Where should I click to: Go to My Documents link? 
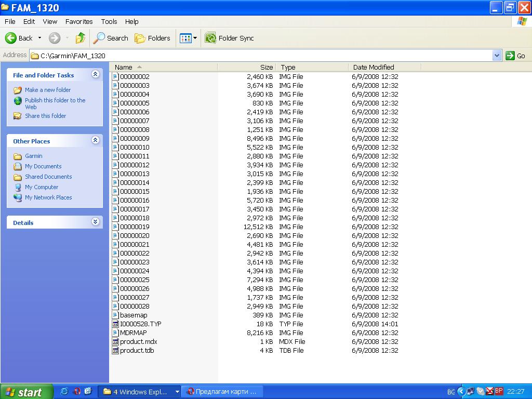(43, 166)
